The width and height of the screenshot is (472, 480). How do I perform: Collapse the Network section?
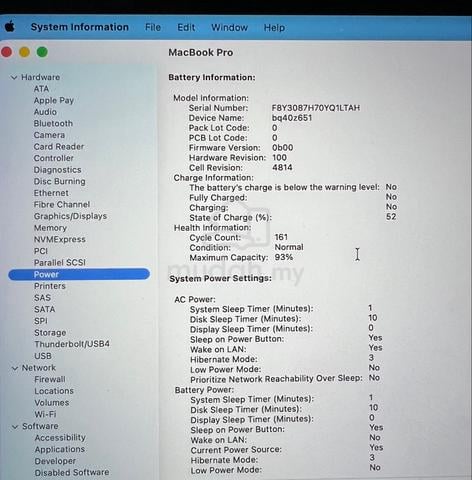click(x=15, y=368)
